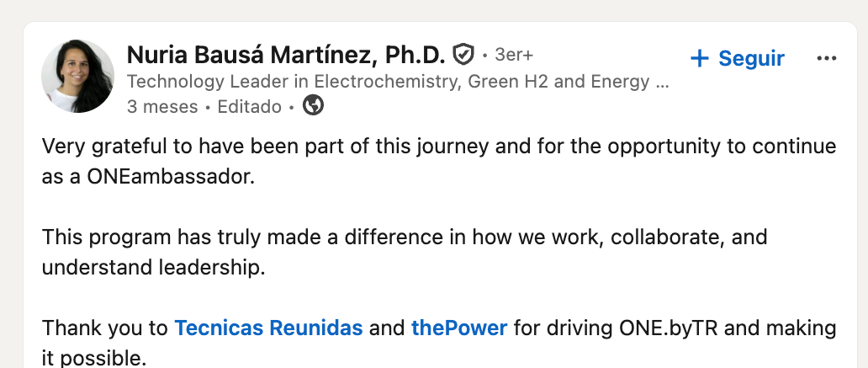Open thePower mention link
The width and height of the screenshot is (868, 368).
(459, 328)
